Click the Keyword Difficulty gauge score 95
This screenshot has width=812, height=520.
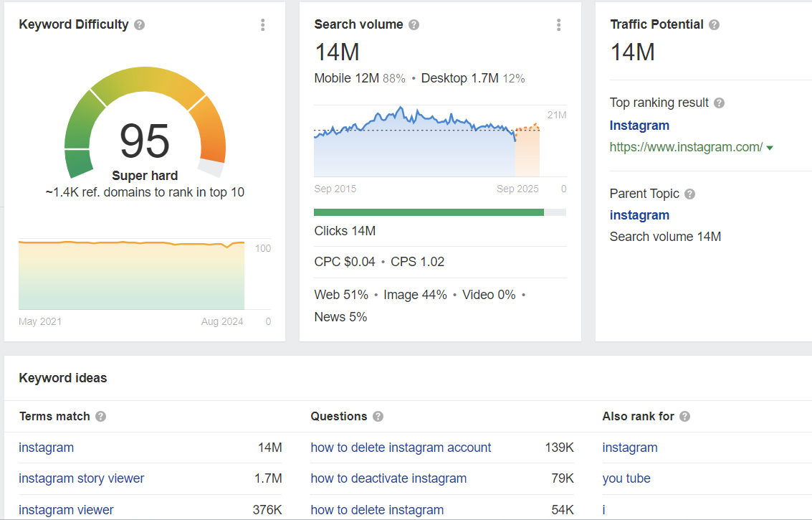click(145, 141)
